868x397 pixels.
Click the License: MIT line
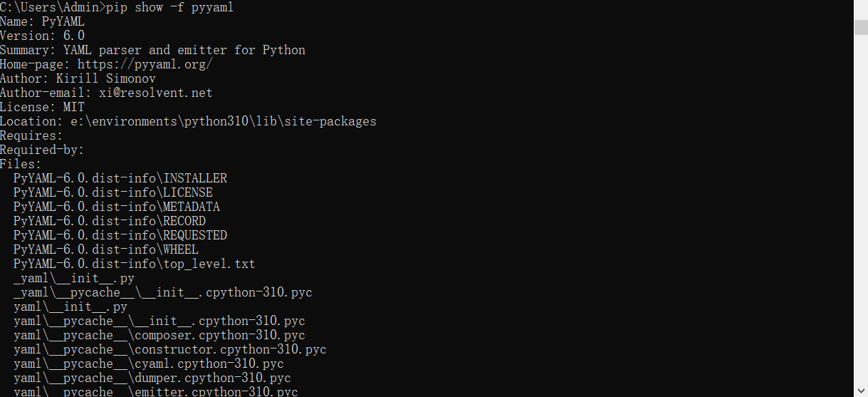coord(42,107)
